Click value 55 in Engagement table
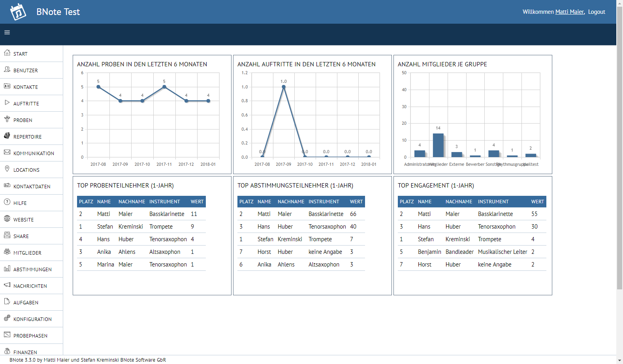The image size is (623, 364). 534,214
